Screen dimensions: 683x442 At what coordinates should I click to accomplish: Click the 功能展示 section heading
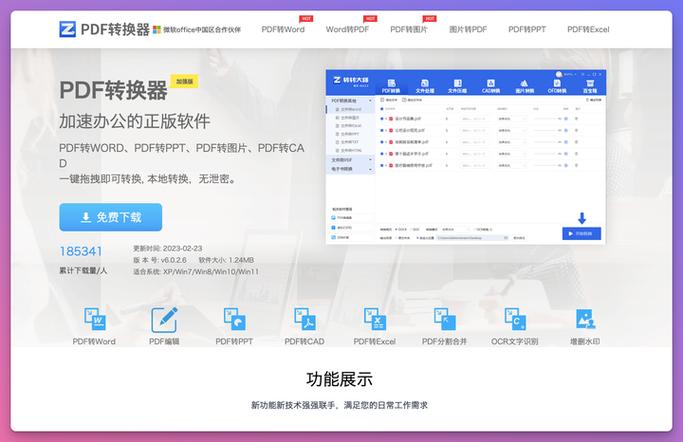point(339,379)
